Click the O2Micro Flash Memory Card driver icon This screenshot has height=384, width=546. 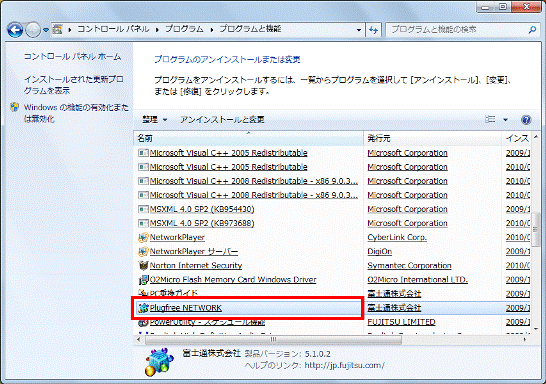point(143,280)
